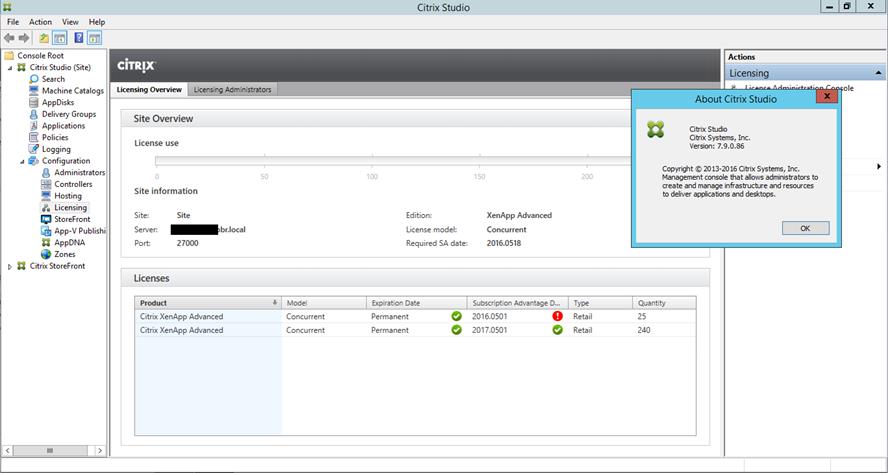Open the Help menu

pyautogui.click(x=97, y=22)
